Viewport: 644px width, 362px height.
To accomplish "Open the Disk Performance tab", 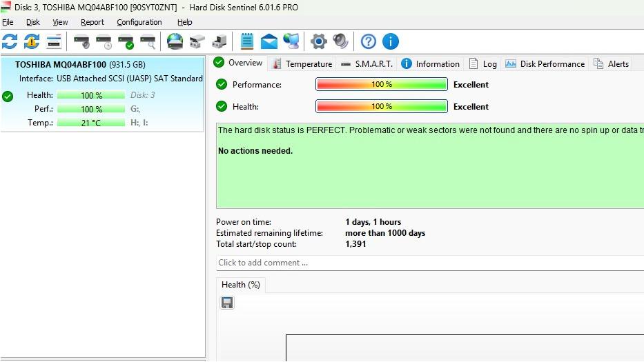I will pyautogui.click(x=545, y=63).
